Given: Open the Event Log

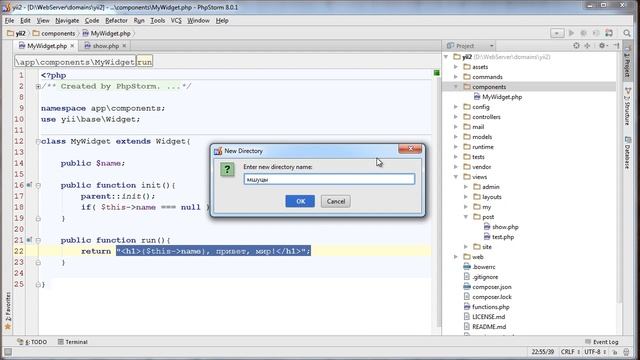Looking at the screenshot, I should [x=602, y=342].
